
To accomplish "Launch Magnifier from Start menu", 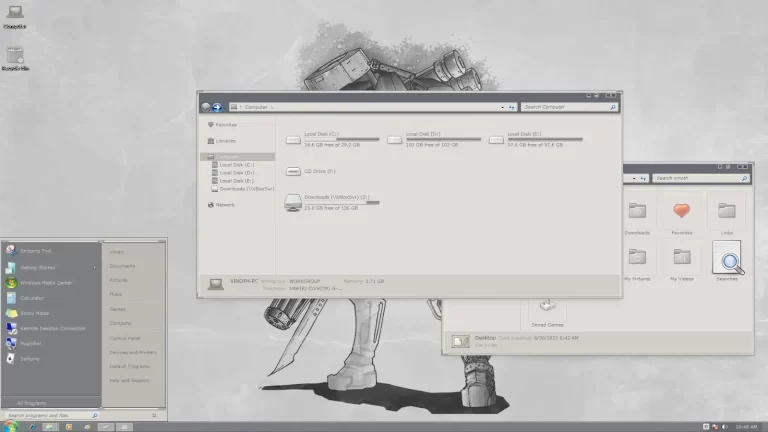I will coord(51,343).
